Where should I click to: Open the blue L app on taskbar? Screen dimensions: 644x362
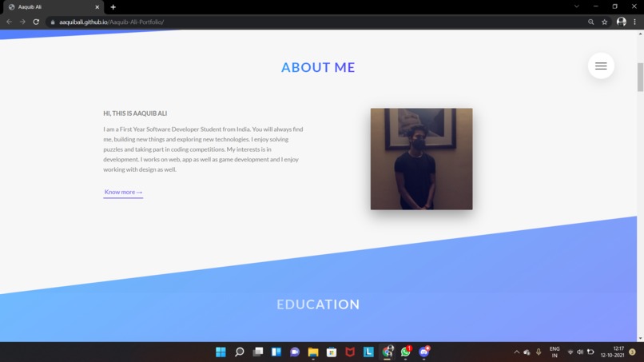click(x=368, y=352)
